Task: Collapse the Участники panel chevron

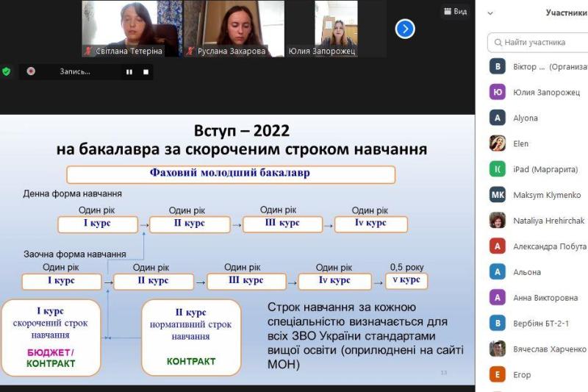Action: click(x=490, y=13)
